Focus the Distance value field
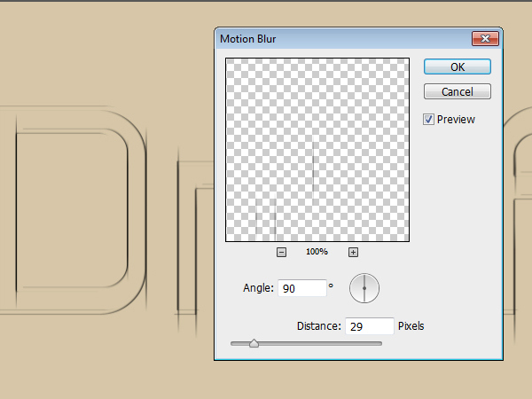The height and width of the screenshot is (399, 532). click(369, 326)
